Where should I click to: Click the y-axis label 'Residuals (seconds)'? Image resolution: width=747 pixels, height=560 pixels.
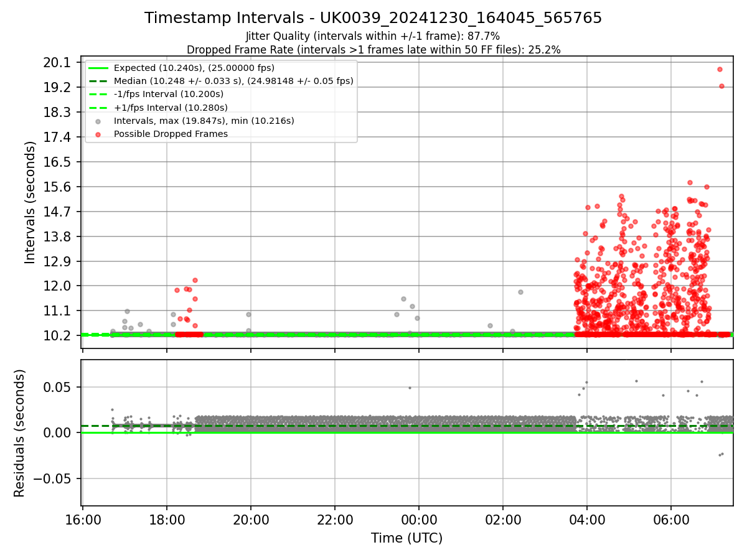19,433
